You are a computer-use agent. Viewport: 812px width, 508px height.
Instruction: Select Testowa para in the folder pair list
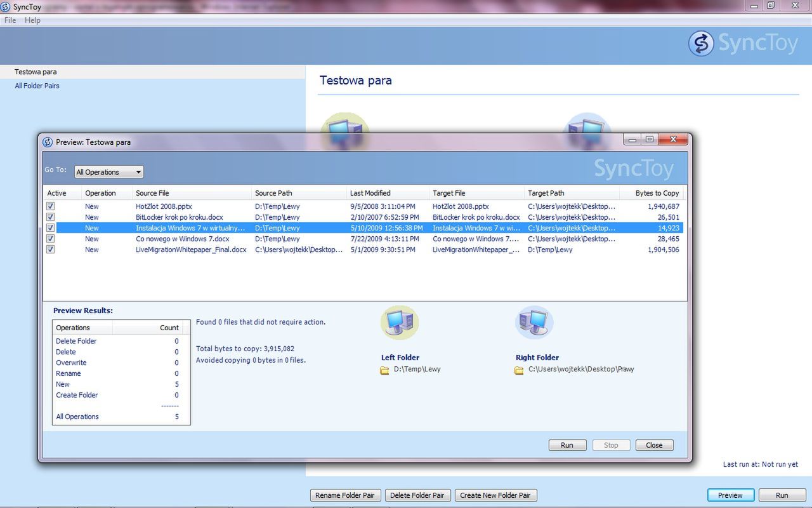click(152, 72)
